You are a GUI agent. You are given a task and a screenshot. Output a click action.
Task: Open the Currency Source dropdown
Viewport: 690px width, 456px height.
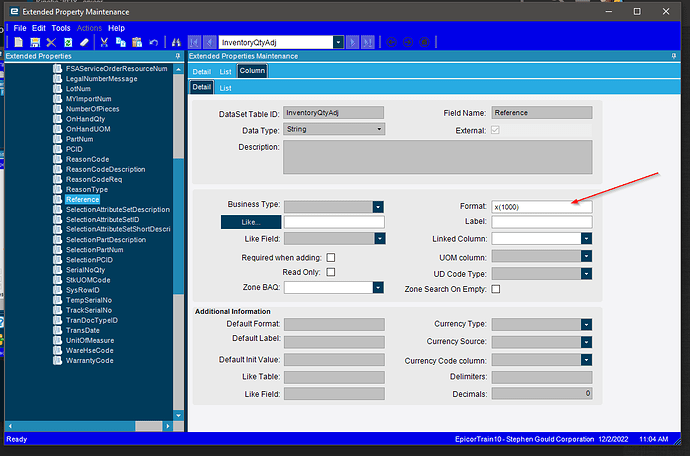(586, 342)
